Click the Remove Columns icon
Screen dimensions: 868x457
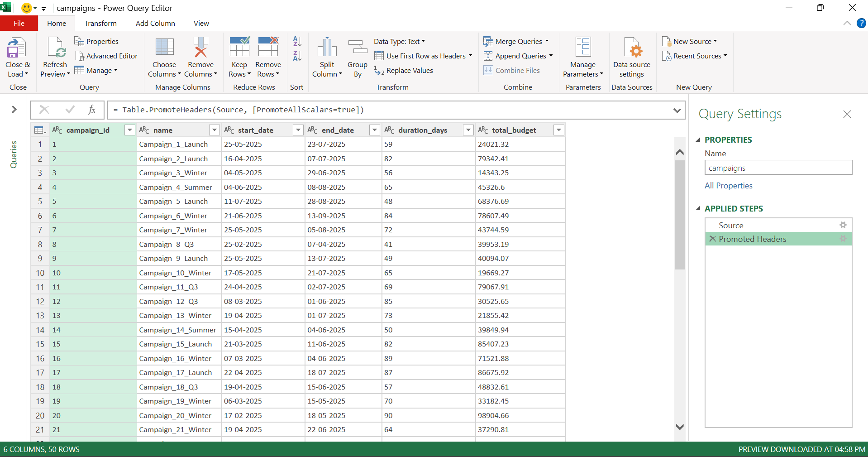pyautogui.click(x=200, y=48)
